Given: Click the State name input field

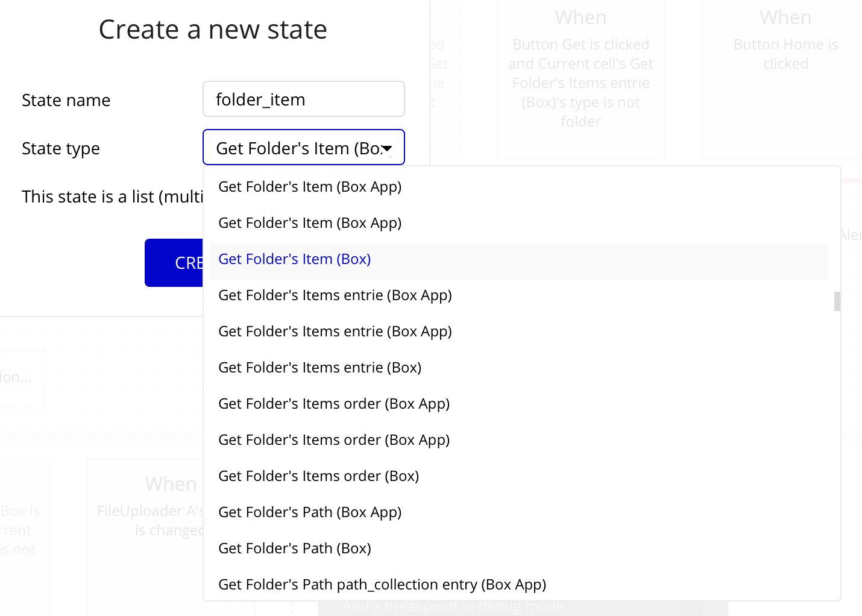Looking at the screenshot, I should [x=303, y=99].
